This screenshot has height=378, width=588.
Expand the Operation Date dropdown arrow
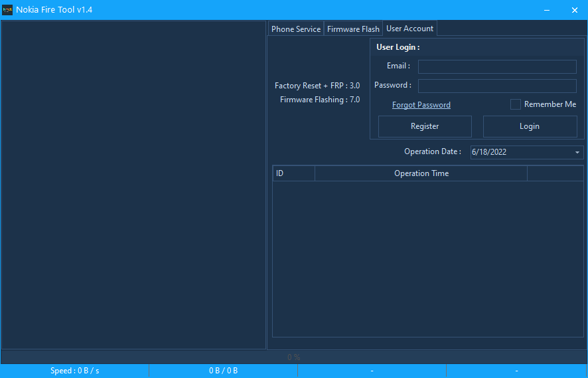coord(577,152)
